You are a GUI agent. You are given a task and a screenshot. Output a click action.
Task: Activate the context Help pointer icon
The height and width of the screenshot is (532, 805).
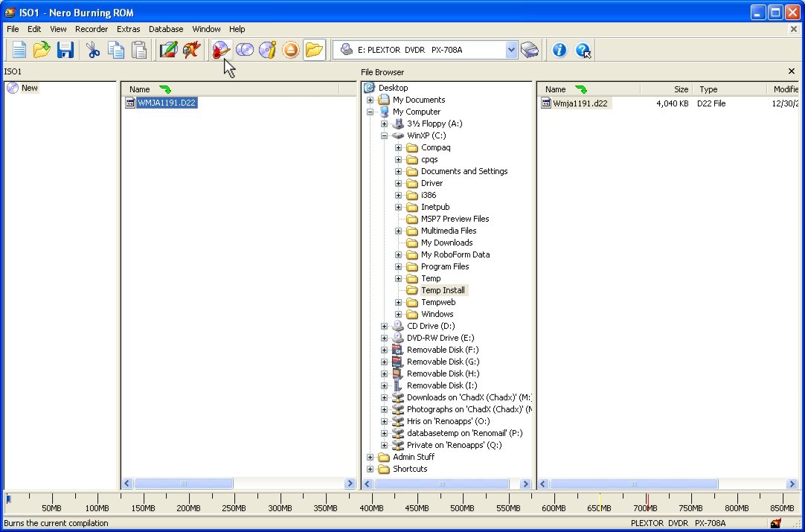click(x=583, y=50)
